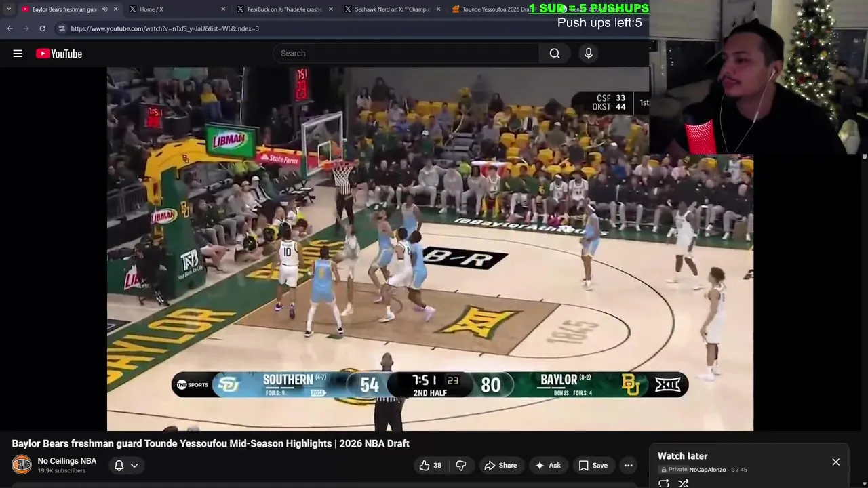The height and width of the screenshot is (488, 868).
Task: Click the search magnifier button
Action: [x=555, y=54]
